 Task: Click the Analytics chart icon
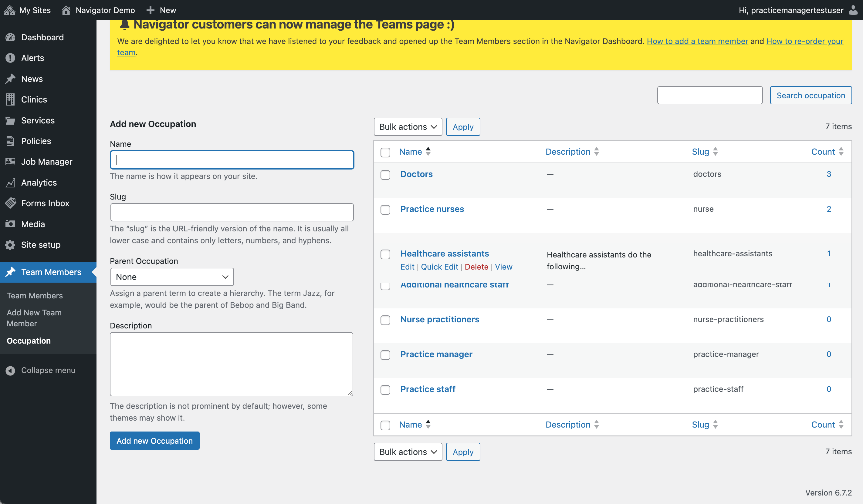point(10,182)
